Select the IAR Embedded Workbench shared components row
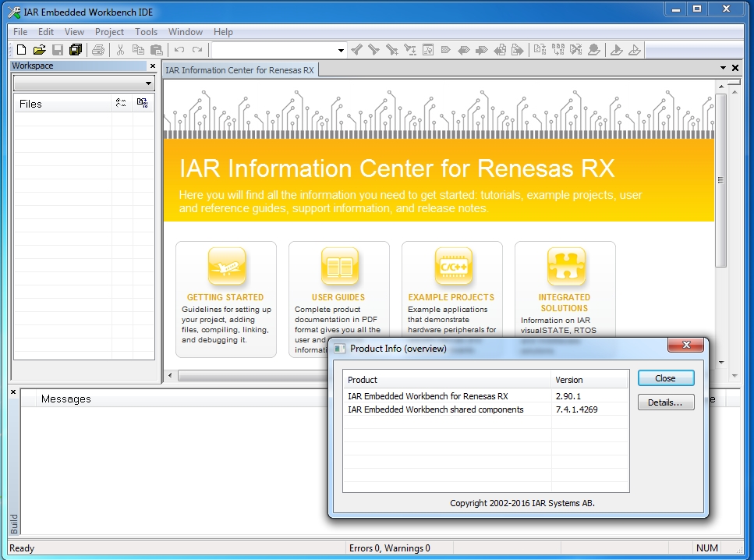 click(x=486, y=409)
